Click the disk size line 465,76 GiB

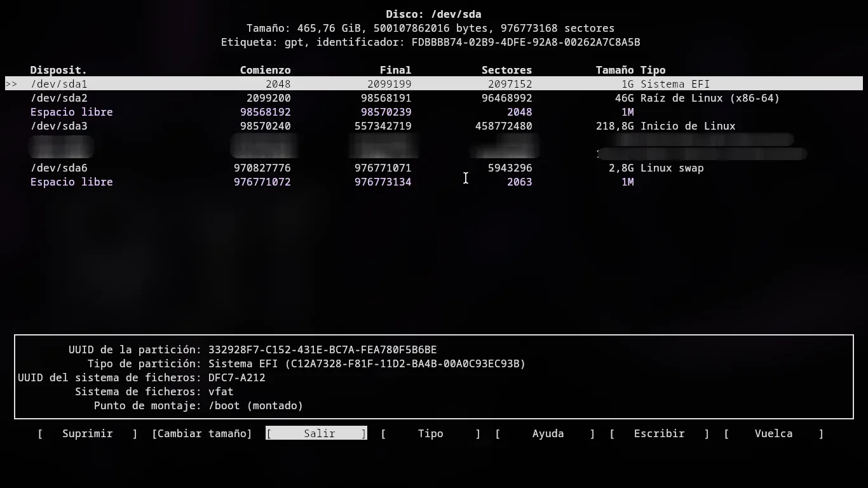tap(430, 28)
